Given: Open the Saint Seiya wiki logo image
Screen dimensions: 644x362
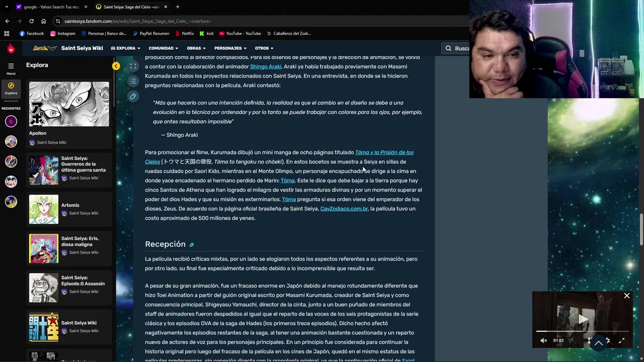Looking at the screenshot, I should [45, 48].
